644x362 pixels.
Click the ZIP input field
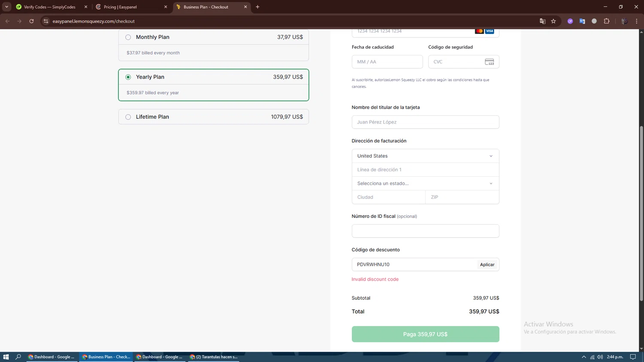click(x=462, y=197)
